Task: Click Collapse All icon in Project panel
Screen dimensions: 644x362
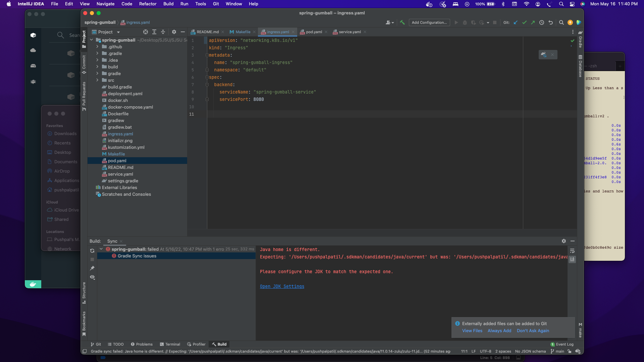Action: [x=163, y=32]
